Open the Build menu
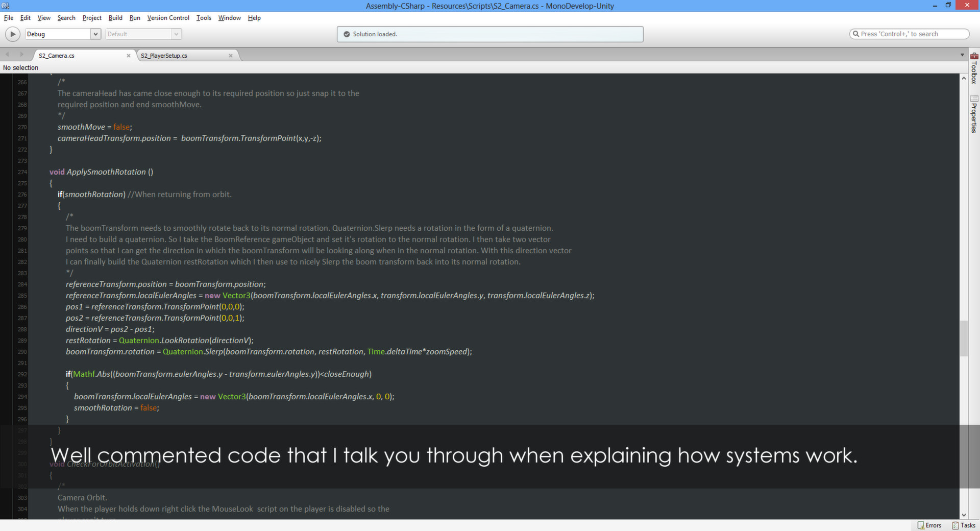Viewport: 980px width, 531px height. [115, 18]
